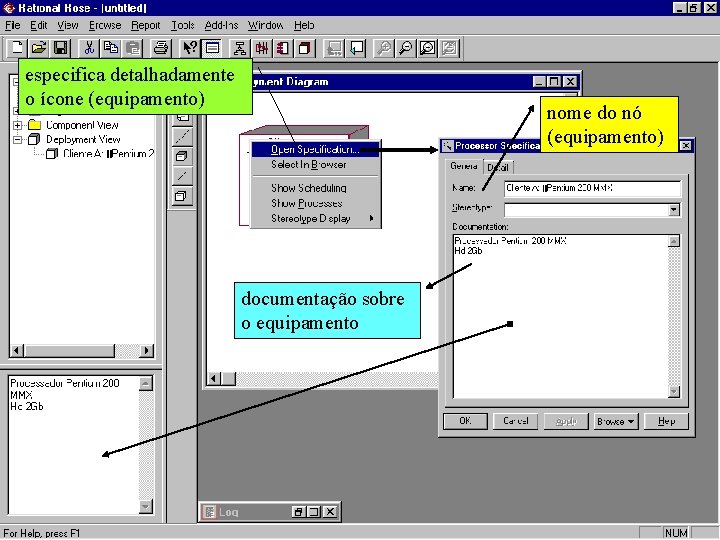Click the New model toolbar icon

pos(17,48)
